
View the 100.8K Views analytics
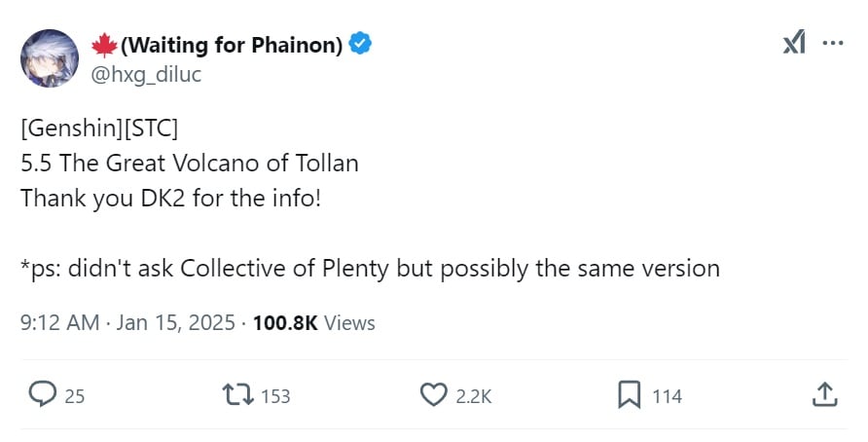coord(313,323)
